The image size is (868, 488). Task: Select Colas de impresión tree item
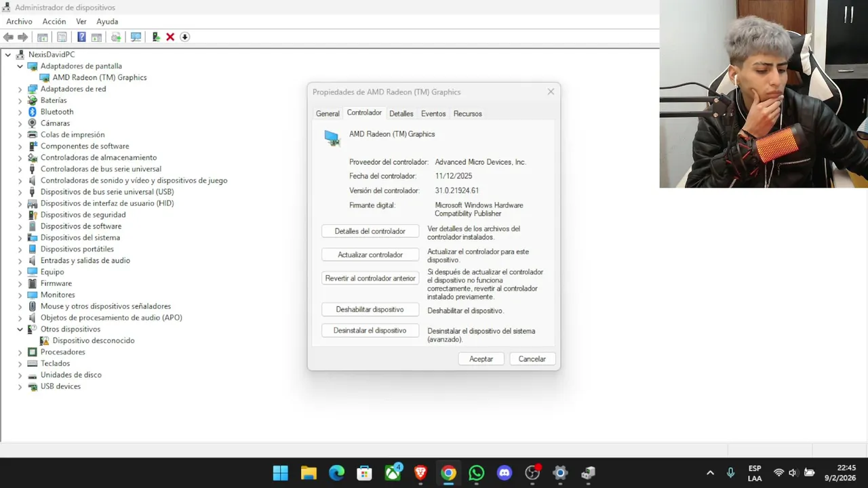pyautogui.click(x=73, y=135)
